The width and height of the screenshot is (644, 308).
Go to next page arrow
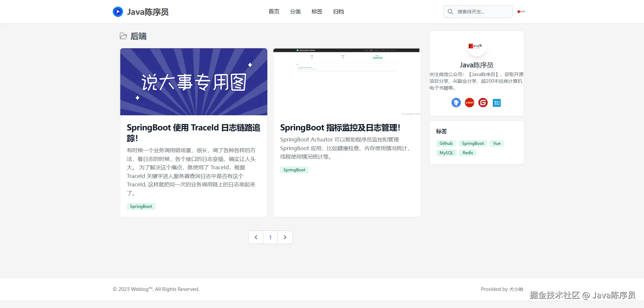[x=285, y=237]
